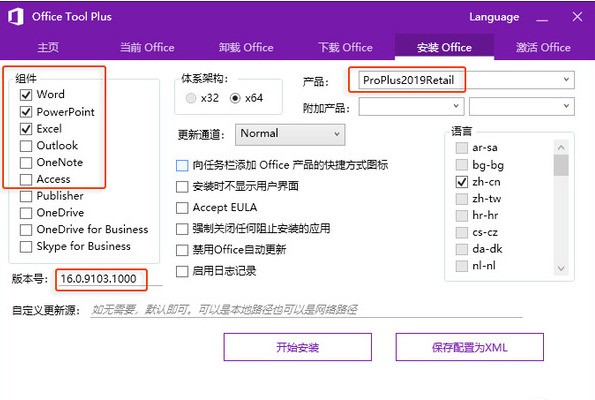Viewport: 595px width, 400px height.
Task: Check OneDrive for Business
Action: tap(26, 230)
